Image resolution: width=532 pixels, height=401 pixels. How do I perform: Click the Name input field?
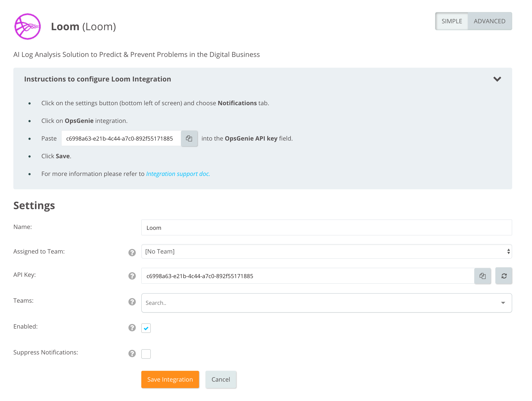[326, 227]
